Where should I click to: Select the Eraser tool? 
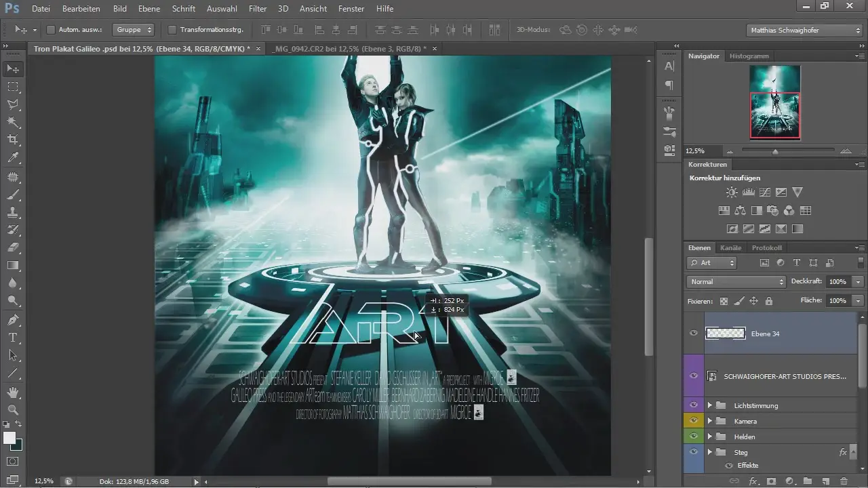click(13, 247)
